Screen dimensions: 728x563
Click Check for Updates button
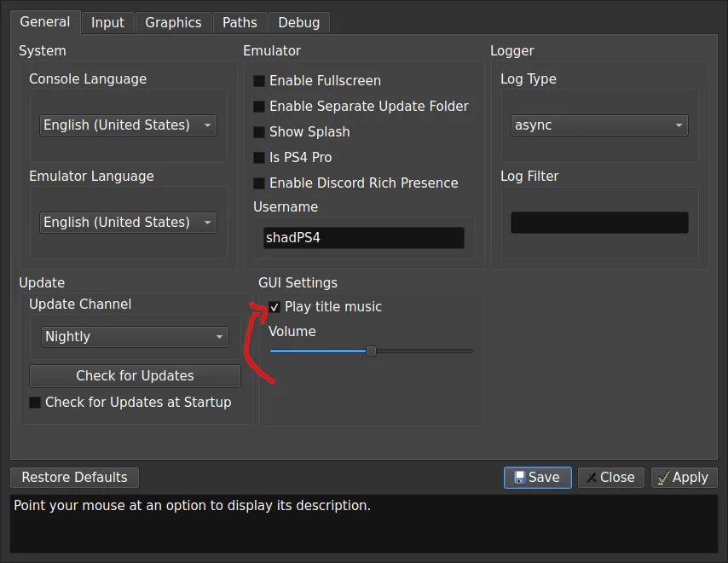click(135, 376)
